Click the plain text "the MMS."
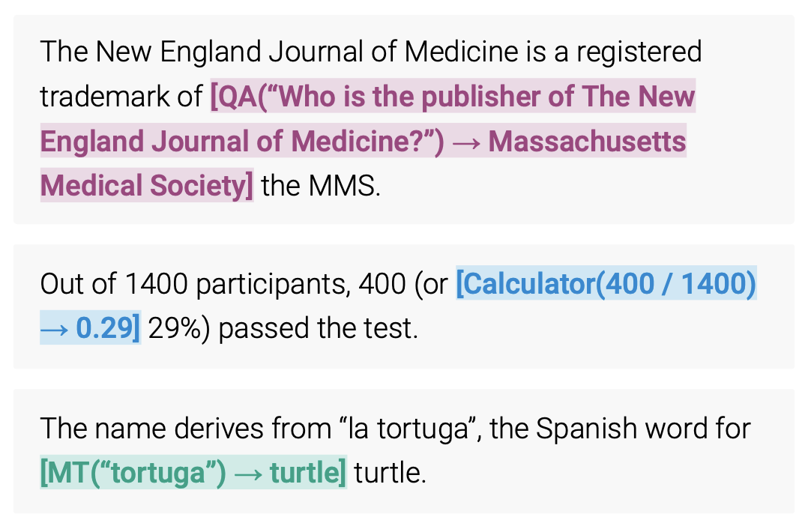The image size is (808, 532). (321, 186)
